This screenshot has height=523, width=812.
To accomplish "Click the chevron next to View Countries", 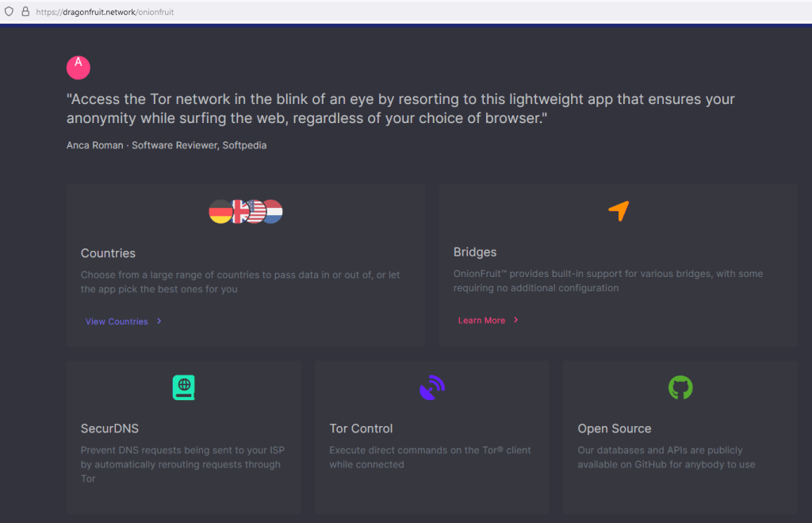I will pos(159,321).
